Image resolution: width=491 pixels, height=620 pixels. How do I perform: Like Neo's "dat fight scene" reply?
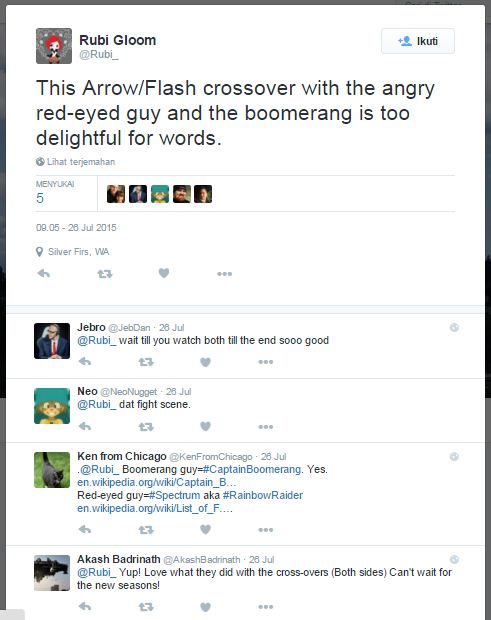coord(205,426)
